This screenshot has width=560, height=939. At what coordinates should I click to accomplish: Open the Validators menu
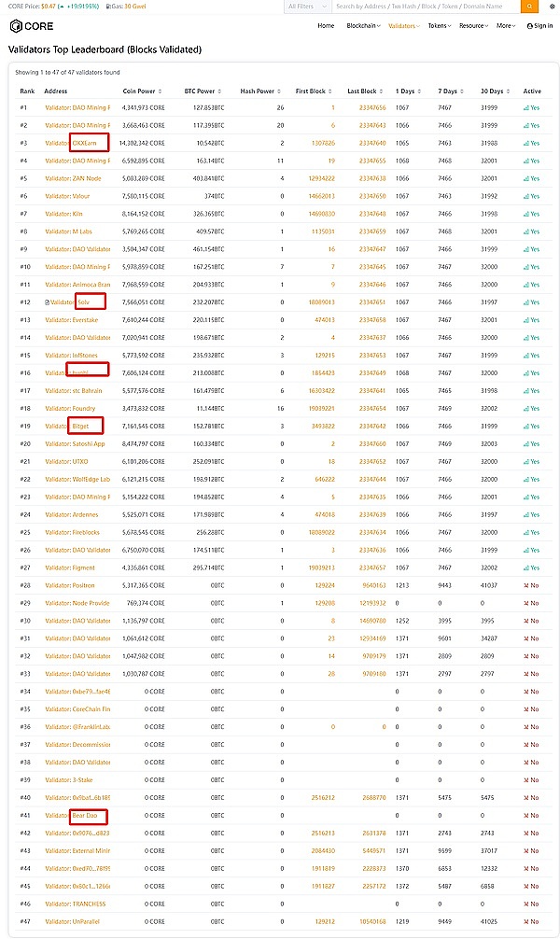pyautogui.click(x=403, y=26)
